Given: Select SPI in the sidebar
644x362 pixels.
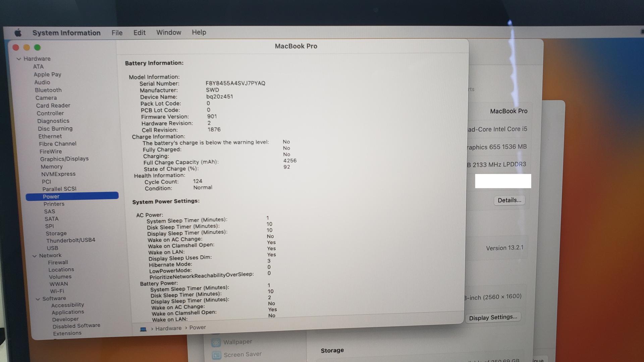Looking at the screenshot, I should pos(49,226).
